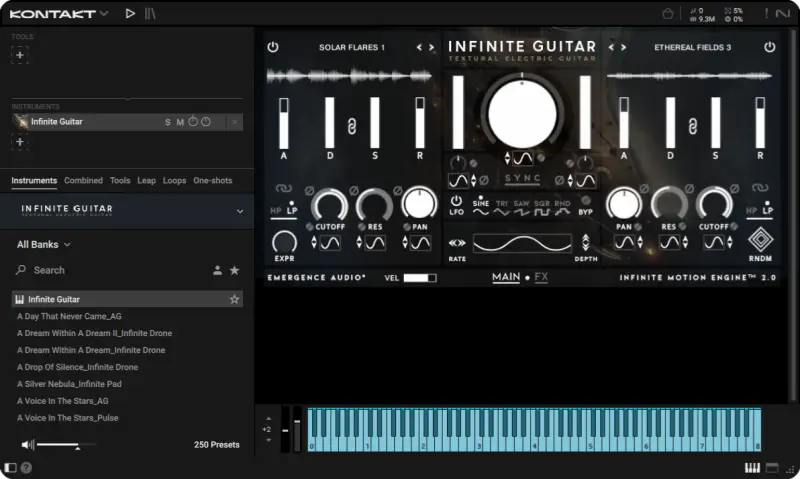800x479 pixels.
Task: Toggle power for Ethereal Fields 3 layer
Action: click(769, 47)
